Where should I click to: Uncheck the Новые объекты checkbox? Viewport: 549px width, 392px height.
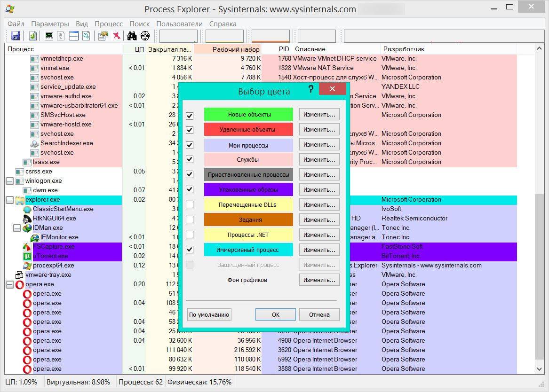(x=190, y=116)
